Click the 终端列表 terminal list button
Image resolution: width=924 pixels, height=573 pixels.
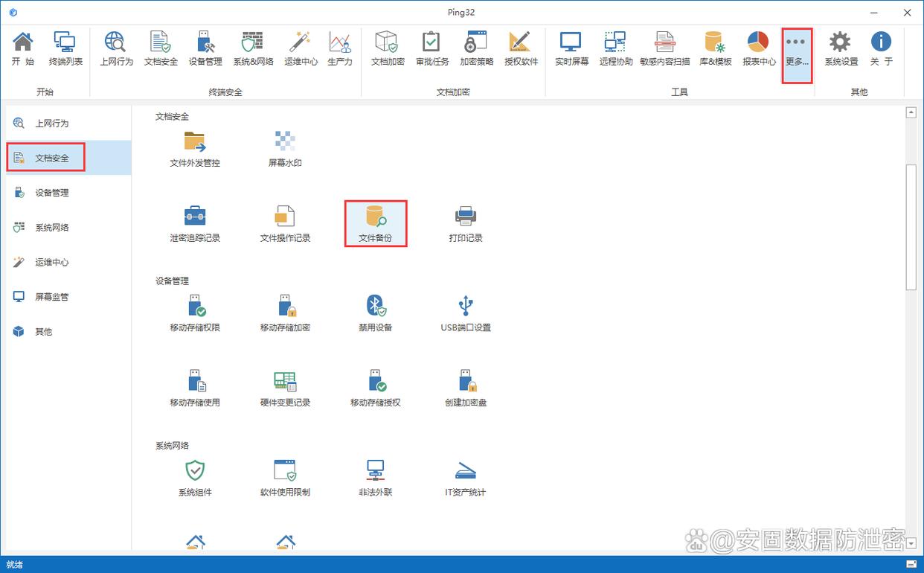tap(65, 50)
